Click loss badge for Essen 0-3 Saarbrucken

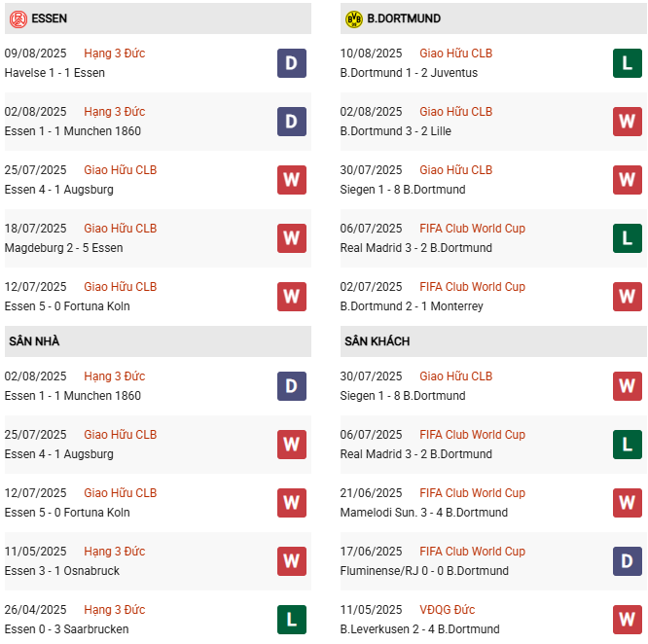pyautogui.click(x=291, y=620)
